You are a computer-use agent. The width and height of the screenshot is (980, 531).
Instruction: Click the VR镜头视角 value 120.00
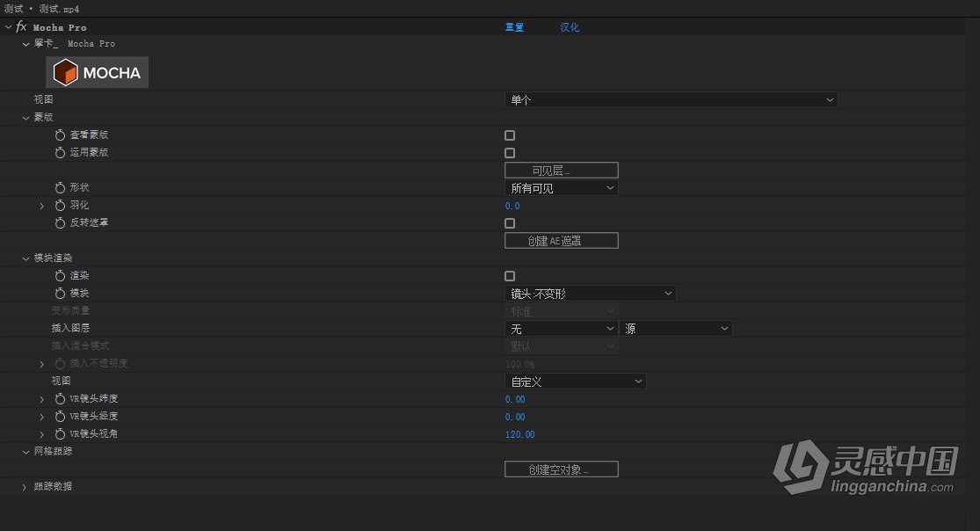click(x=520, y=434)
